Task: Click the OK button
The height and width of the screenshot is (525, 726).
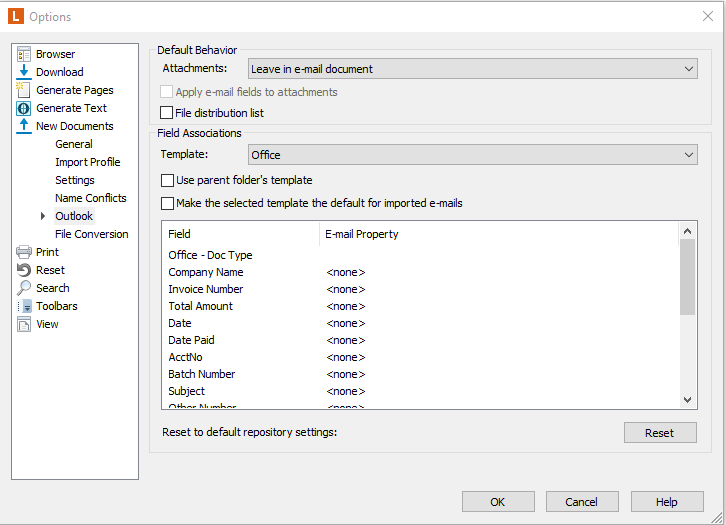Action: point(497,502)
